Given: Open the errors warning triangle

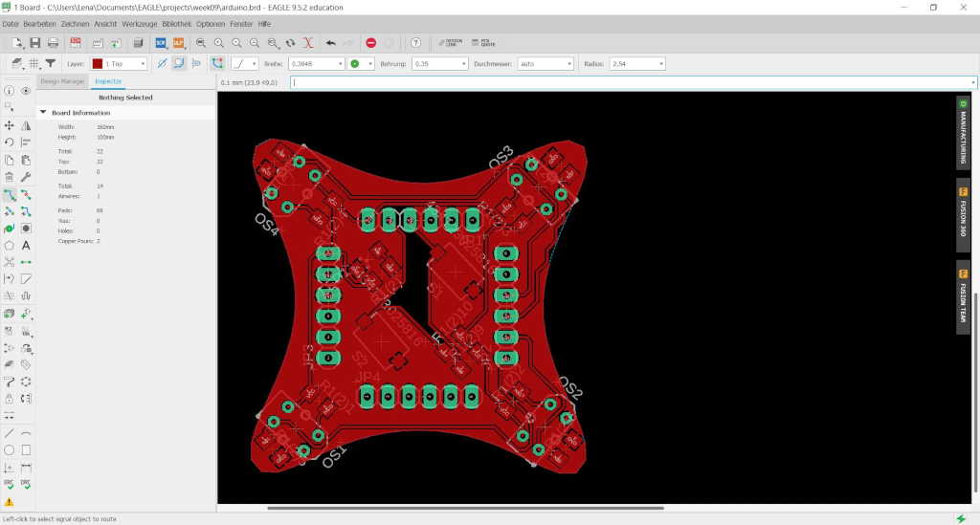Looking at the screenshot, I should click(10, 502).
